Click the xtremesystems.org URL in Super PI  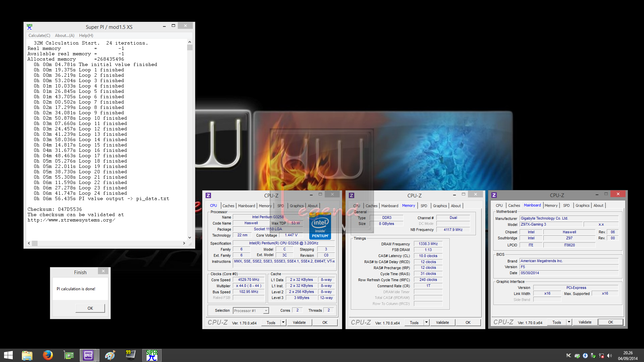click(71, 220)
